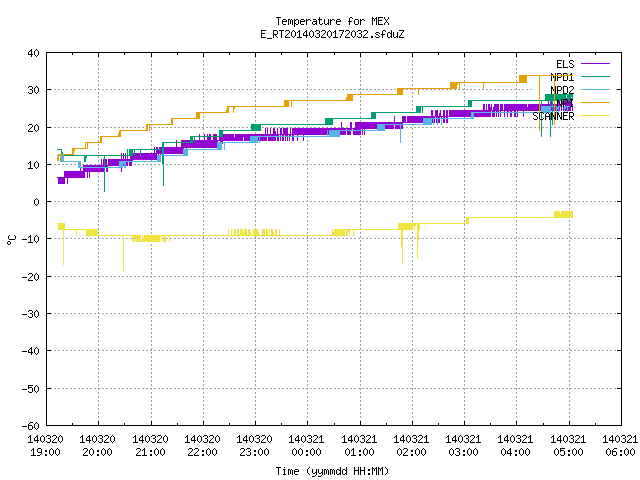Click the x-axis tick label 140321 04:00
The width and height of the screenshot is (640, 480).
point(516,446)
